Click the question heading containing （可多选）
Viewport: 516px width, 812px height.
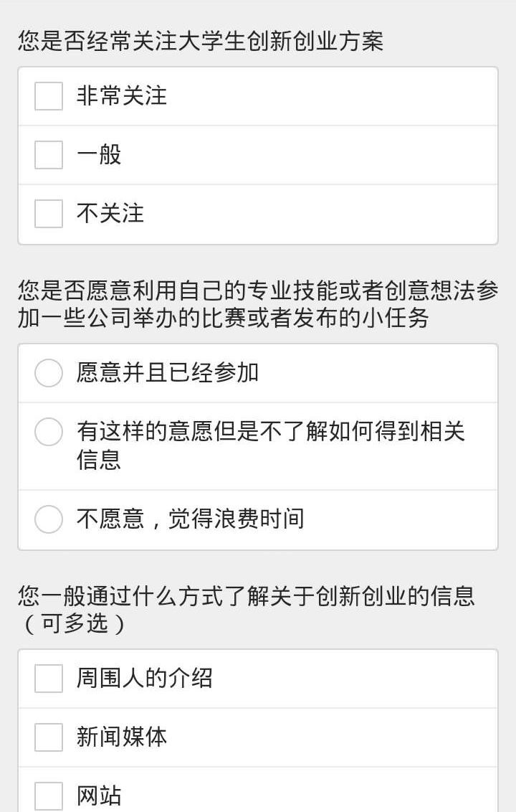click(x=247, y=610)
